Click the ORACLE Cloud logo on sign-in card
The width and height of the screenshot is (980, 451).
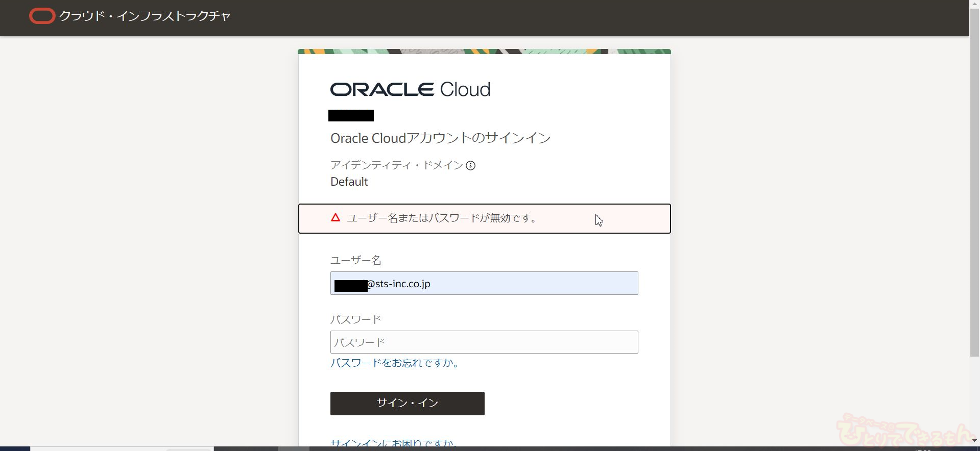coord(410,89)
